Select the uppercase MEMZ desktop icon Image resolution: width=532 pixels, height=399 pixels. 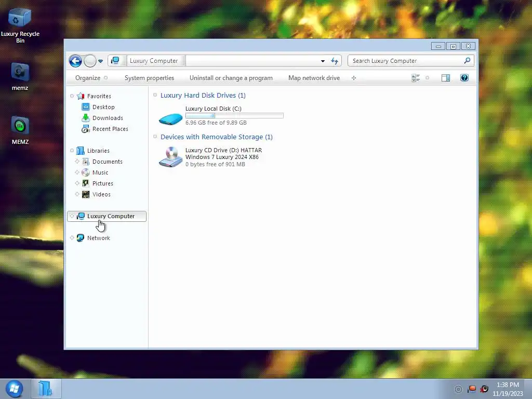[20, 130]
